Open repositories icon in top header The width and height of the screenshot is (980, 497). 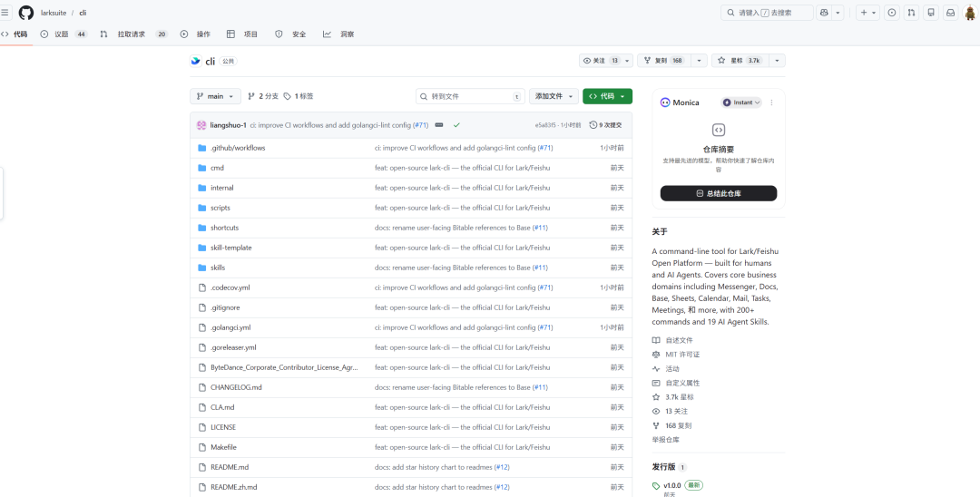click(931, 13)
